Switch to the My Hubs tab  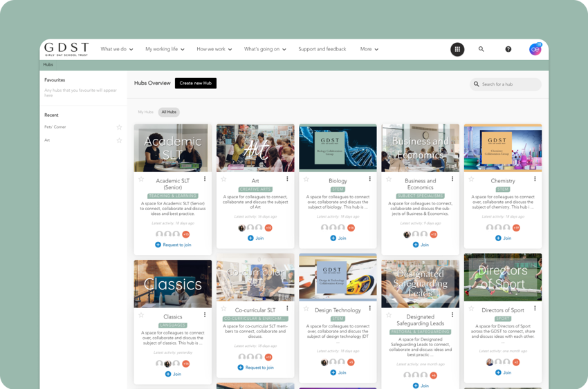(145, 112)
